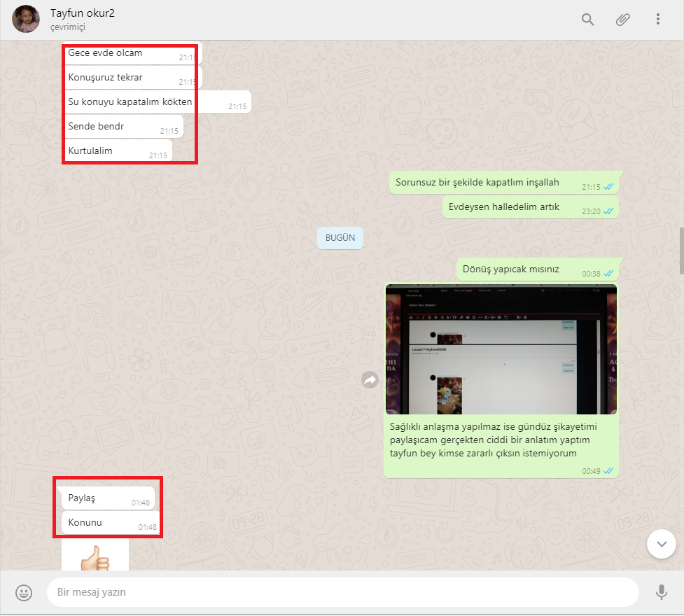
Task: Click the paperclip attach icon
Action: point(622,19)
